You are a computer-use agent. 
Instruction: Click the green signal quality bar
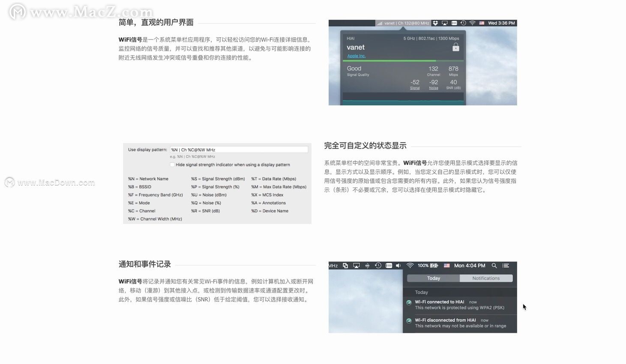pyautogui.click(x=403, y=61)
